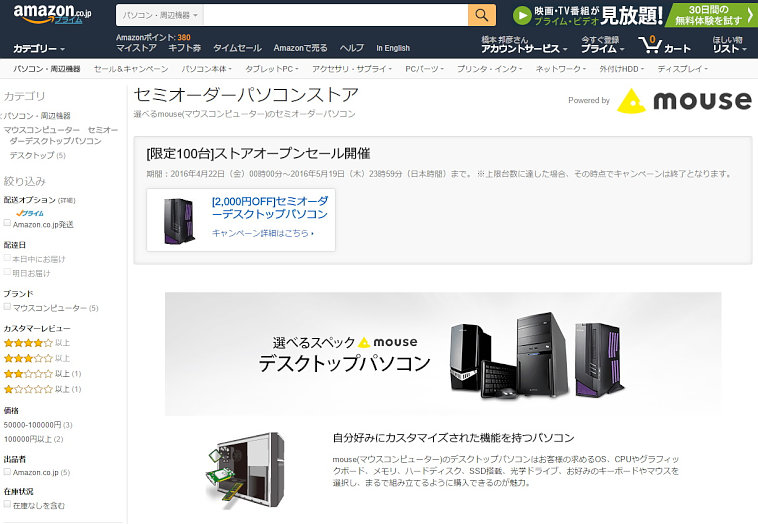Open the タイムセール menu item
Viewport: 758px width, 524px height.
pyautogui.click(x=237, y=48)
